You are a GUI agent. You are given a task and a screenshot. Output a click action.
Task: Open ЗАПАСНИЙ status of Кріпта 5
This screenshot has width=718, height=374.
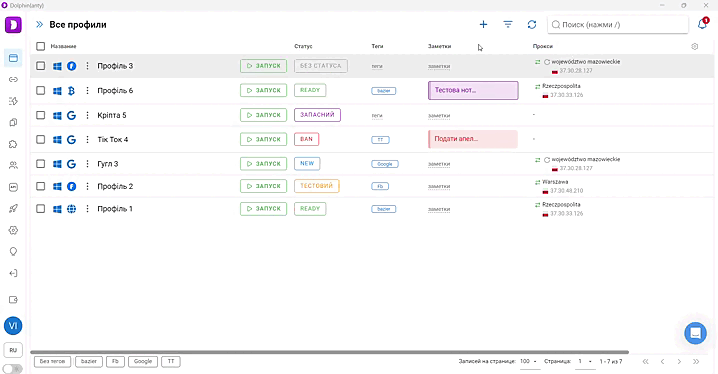click(317, 115)
